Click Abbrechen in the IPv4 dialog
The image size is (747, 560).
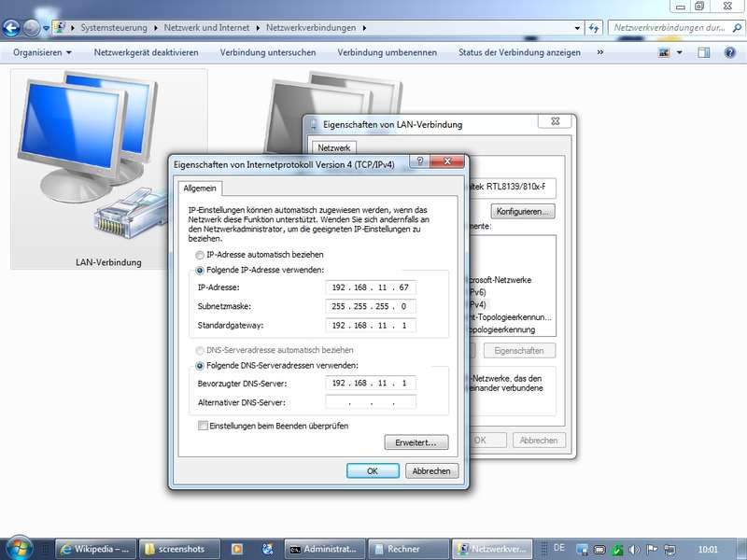(x=431, y=471)
